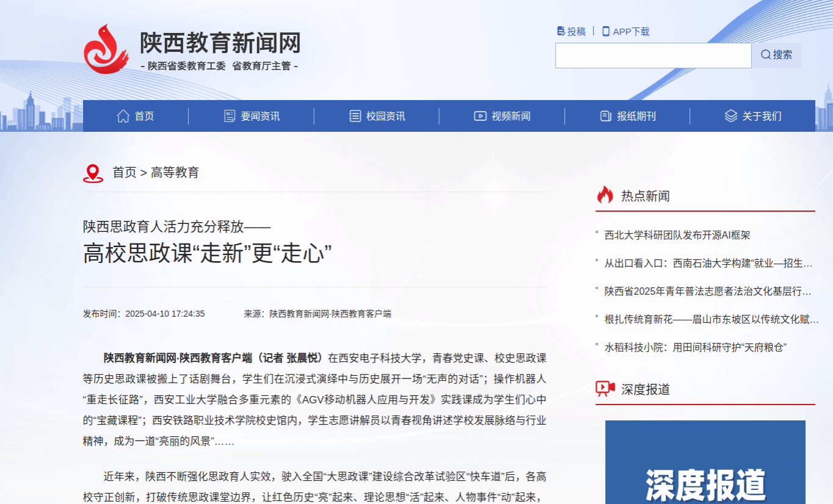Click the red location pin breadcrumb icon
This screenshot has height=504, width=833.
pyautogui.click(x=93, y=173)
